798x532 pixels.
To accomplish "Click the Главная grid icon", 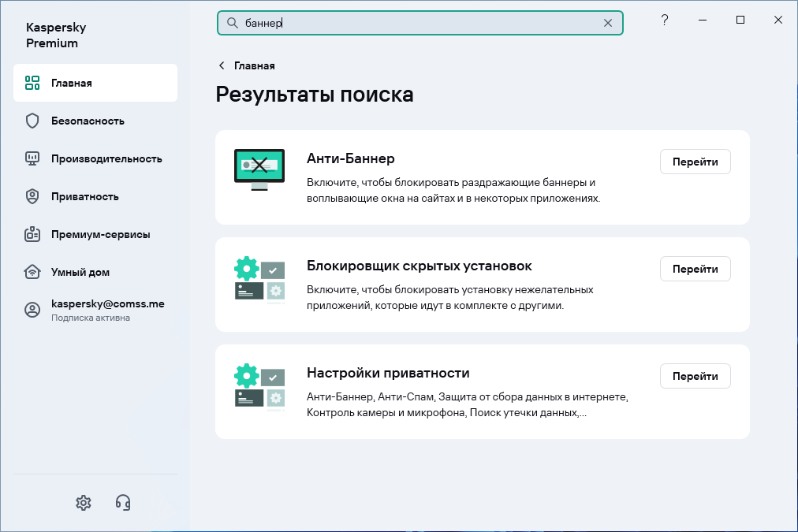I will coord(32,83).
